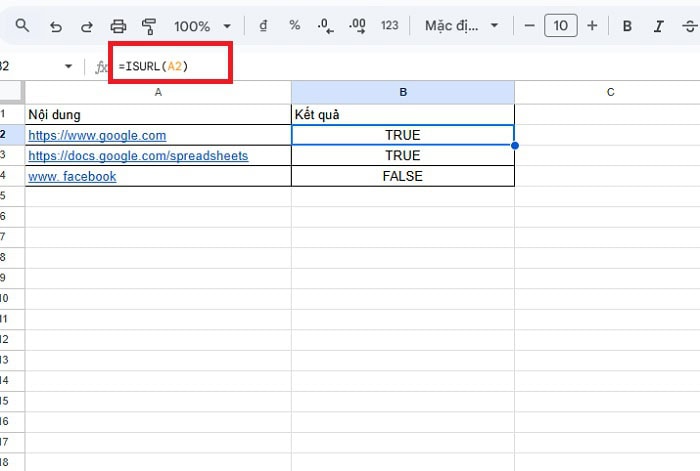Click the search menus magnifier icon
This screenshot has height=471, width=700.
click(x=22, y=25)
